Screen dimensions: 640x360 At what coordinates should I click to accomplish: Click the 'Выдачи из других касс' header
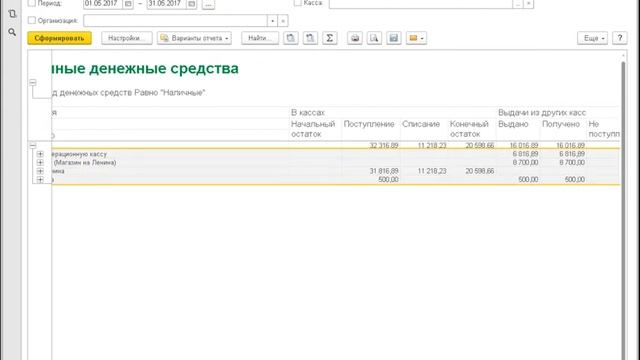point(542,112)
